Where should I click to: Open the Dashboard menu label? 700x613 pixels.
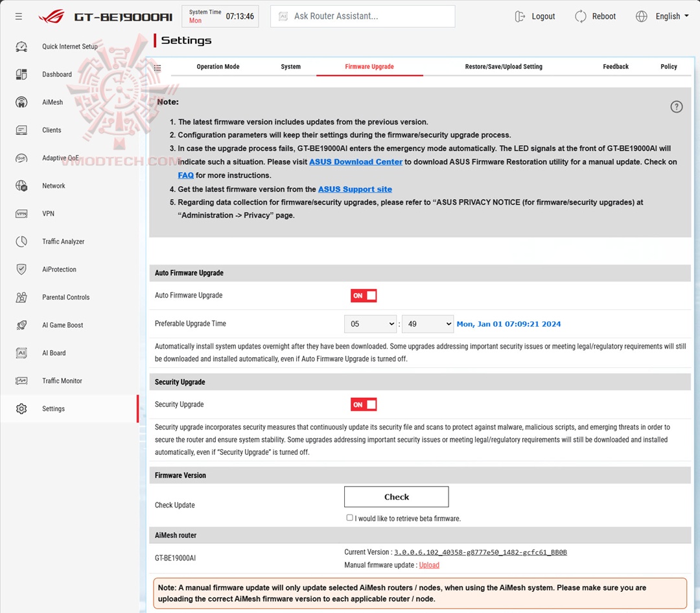coord(56,74)
